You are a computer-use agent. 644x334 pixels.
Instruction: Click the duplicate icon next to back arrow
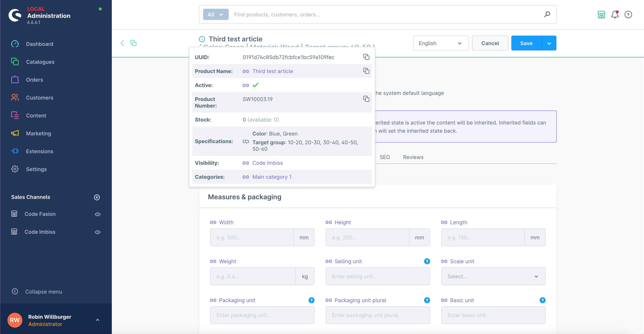tap(133, 43)
